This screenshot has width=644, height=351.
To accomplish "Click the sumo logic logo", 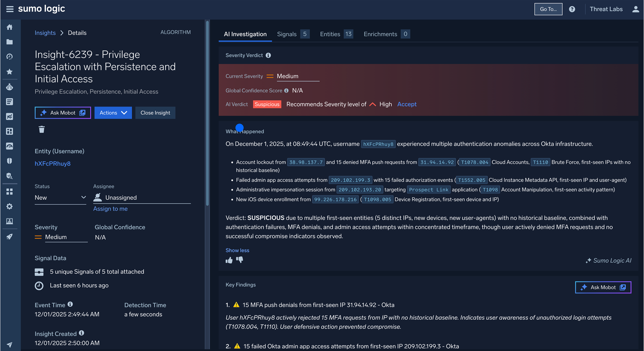I will (x=42, y=9).
